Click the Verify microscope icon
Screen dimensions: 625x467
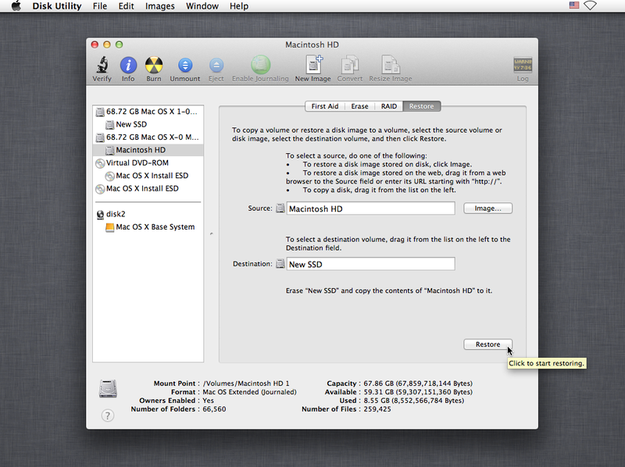coord(102,65)
